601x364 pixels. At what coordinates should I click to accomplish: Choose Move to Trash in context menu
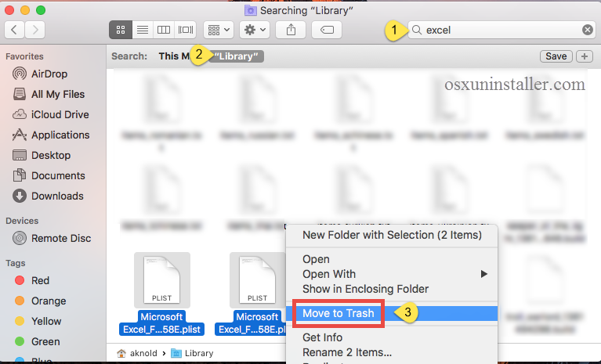tap(392, 313)
